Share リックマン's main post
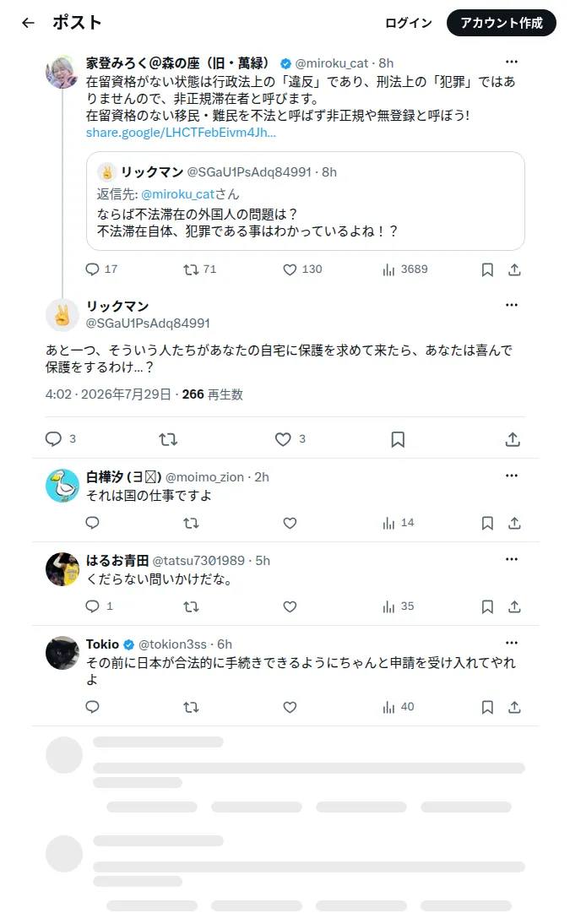 pyautogui.click(x=513, y=439)
